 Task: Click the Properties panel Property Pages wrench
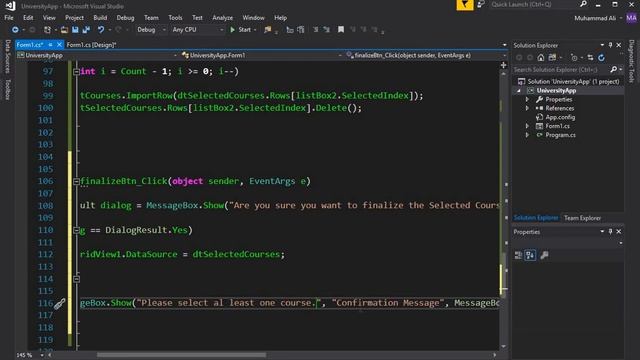544,256
